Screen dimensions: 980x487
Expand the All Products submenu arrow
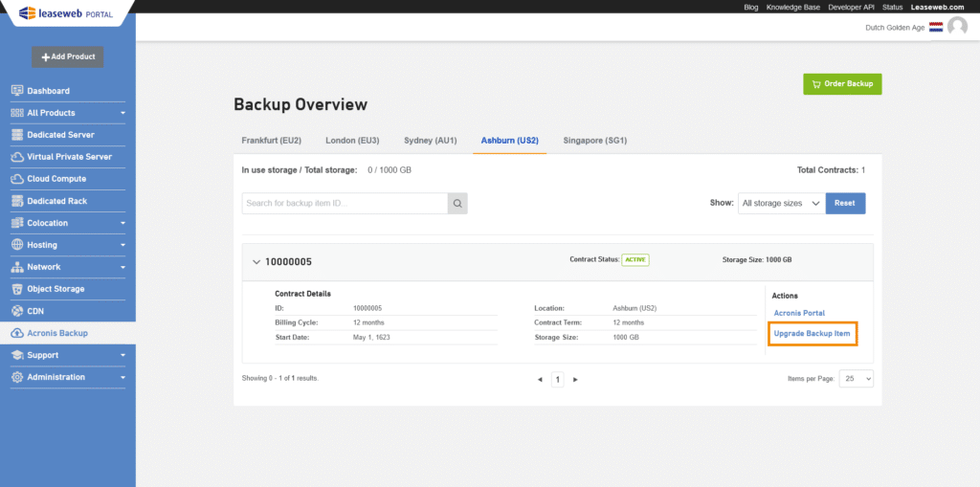(123, 113)
